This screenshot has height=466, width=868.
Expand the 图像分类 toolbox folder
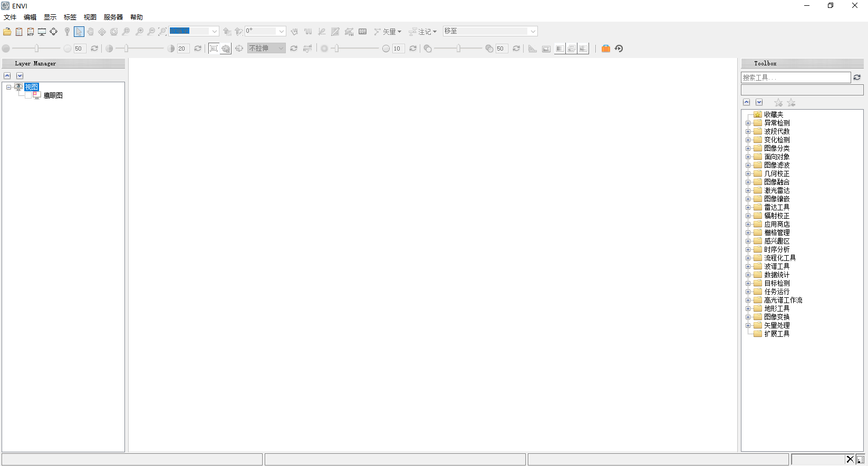point(748,148)
